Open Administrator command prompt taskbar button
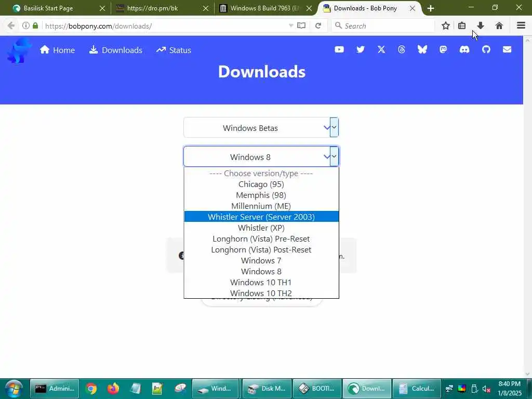The width and height of the screenshot is (532, 399). pyautogui.click(x=55, y=389)
